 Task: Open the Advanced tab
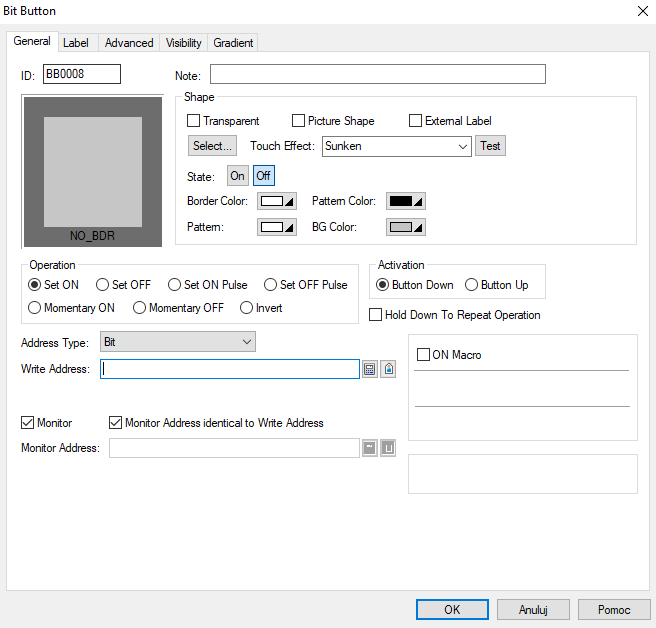(129, 43)
